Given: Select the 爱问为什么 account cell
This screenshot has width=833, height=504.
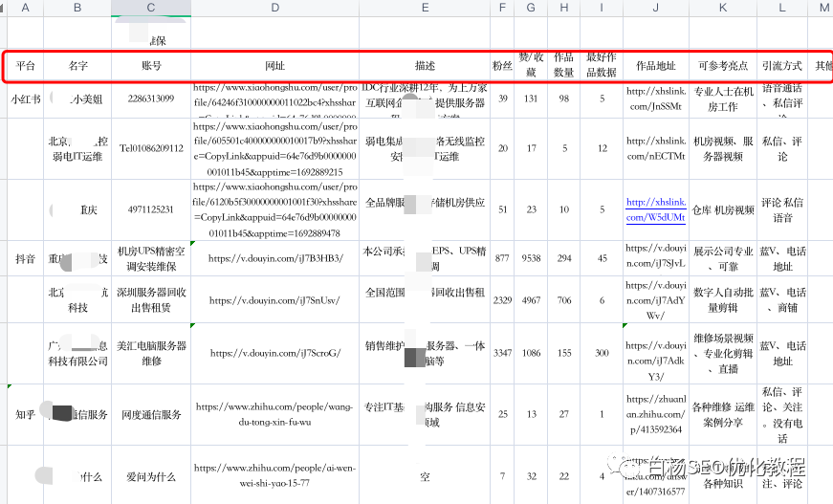Looking at the screenshot, I should [151, 477].
